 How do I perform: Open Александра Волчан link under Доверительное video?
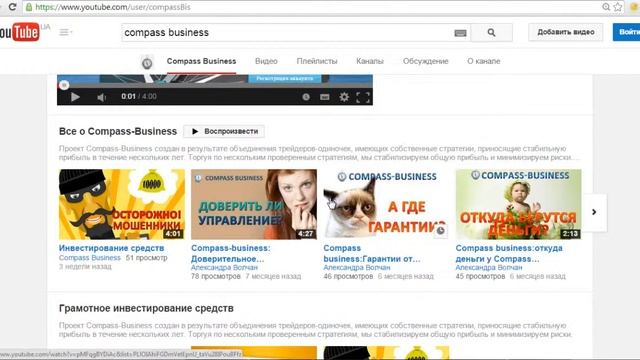pyautogui.click(x=224, y=268)
